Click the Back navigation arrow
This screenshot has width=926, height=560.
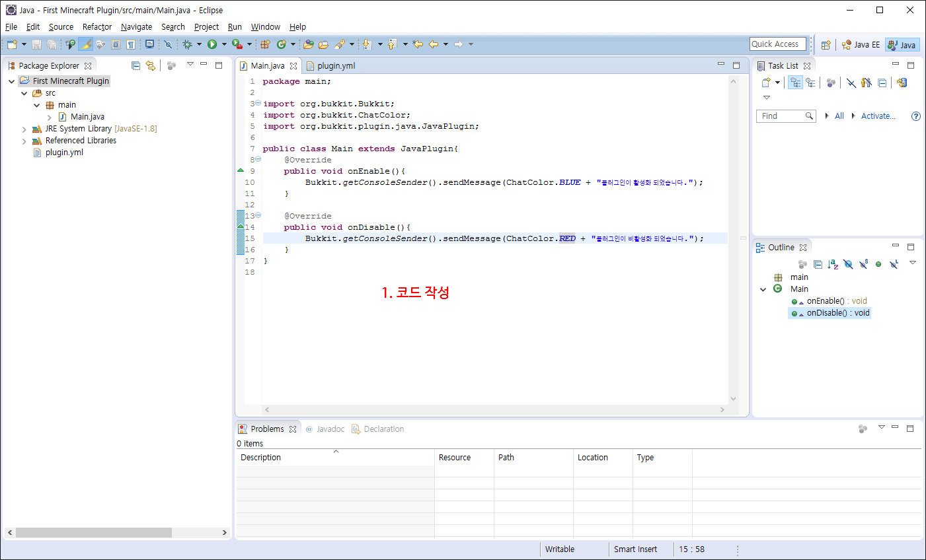(x=434, y=44)
